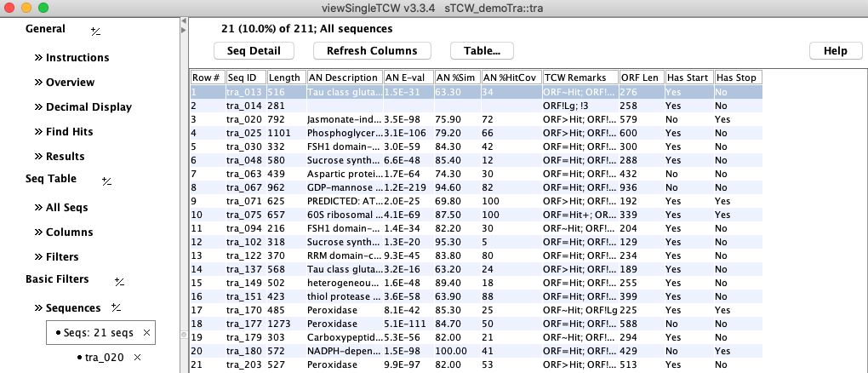Close the 'Seqs: 21 seqs' result tab
The image size is (868, 373).
(x=146, y=332)
